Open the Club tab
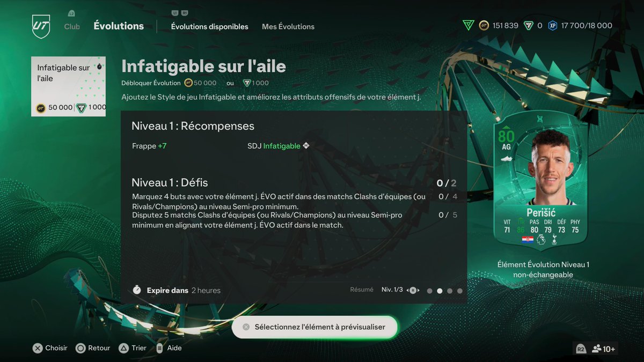Viewport: 644px width, 362px height. (72, 26)
